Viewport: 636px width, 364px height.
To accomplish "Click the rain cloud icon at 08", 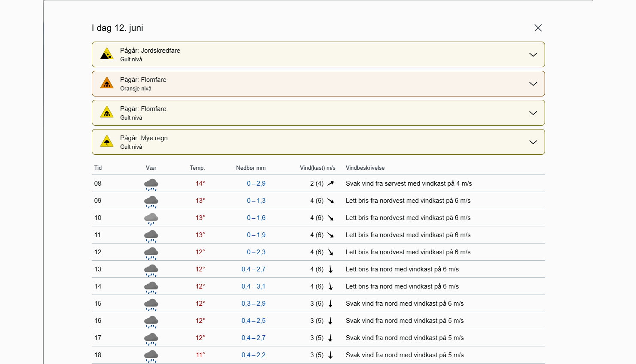I will 151,184.
